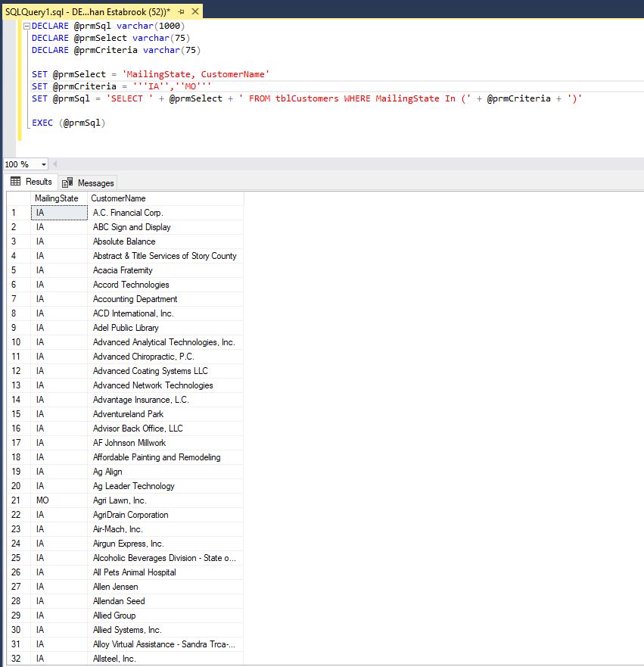Click 'Allsteel, Inc.' cell
Viewport: 644px width, 667px height.
(166, 659)
